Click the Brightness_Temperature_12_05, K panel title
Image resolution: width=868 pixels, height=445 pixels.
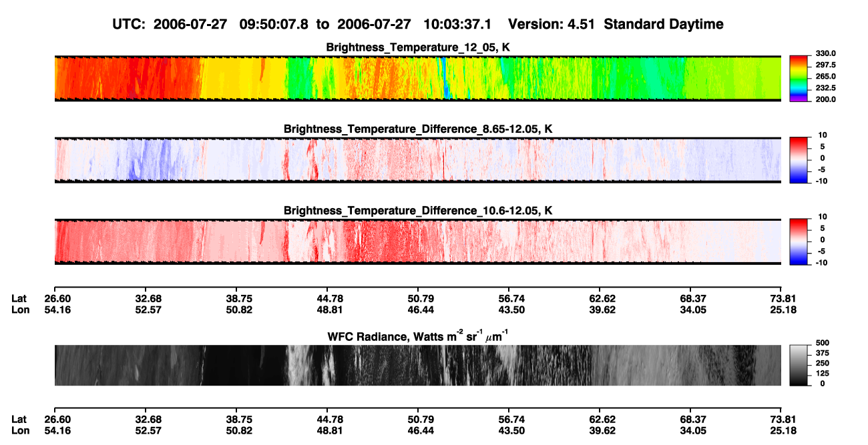(x=418, y=47)
